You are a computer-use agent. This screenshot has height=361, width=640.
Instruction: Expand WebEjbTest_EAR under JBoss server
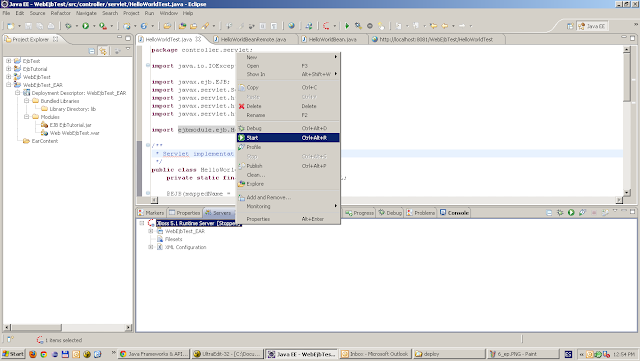pos(151,231)
